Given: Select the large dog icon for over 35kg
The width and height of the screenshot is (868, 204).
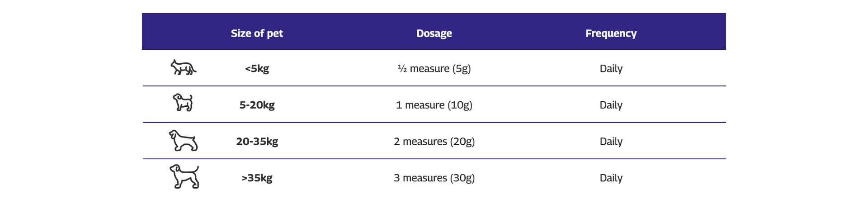Looking at the screenshot, I should click(184, 176).
